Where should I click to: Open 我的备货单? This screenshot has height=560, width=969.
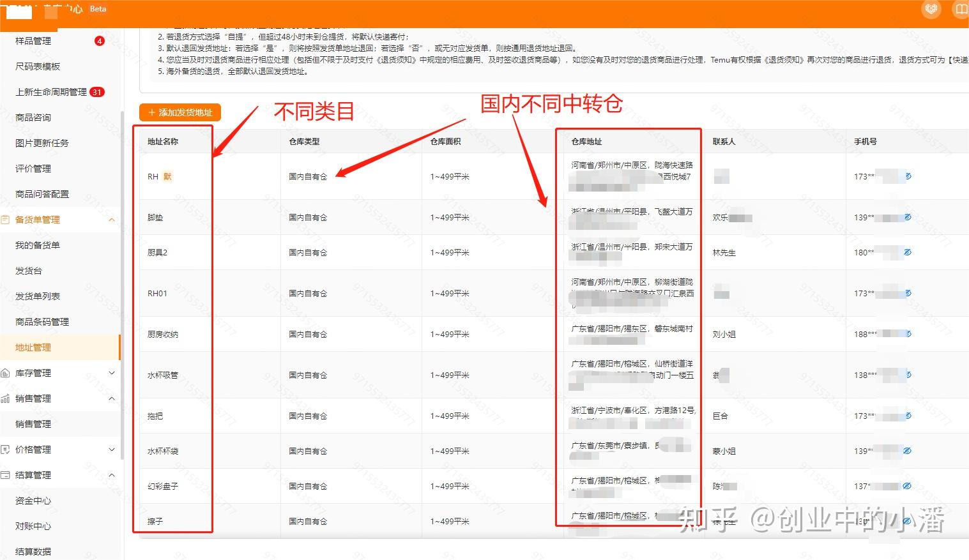tap(38, 245)
